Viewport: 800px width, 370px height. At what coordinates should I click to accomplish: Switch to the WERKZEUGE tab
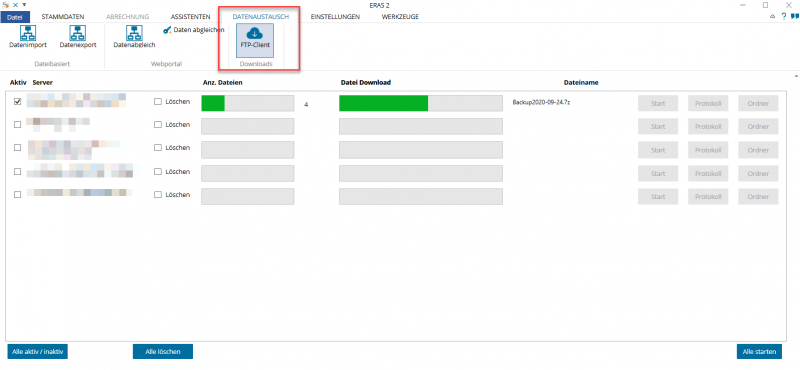pos(400,17)
